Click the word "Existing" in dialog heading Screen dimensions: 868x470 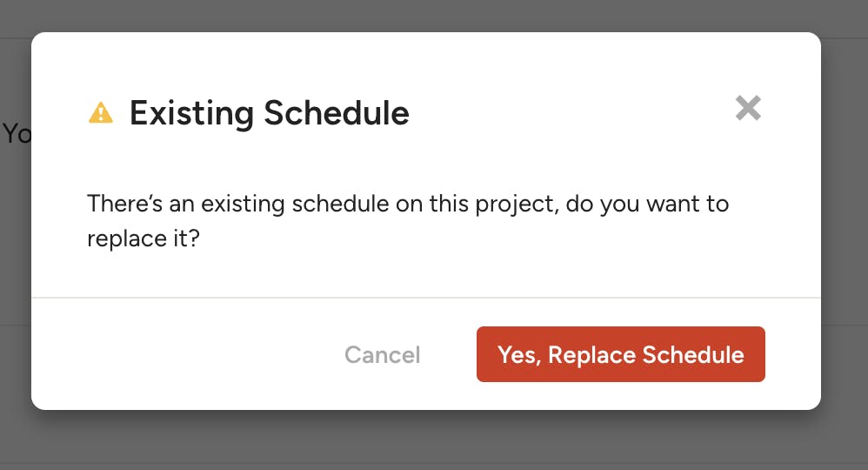[191, 114]
